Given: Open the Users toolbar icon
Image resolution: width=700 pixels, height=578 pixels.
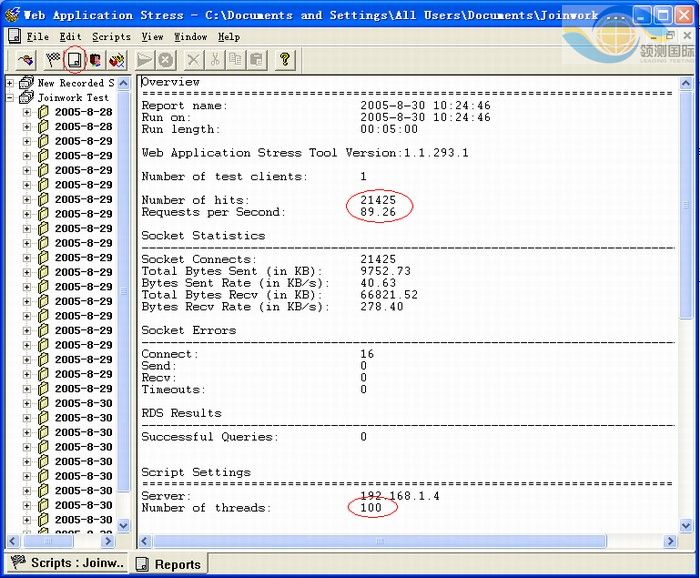Looking at the screenshot, I should click(95, 59).
